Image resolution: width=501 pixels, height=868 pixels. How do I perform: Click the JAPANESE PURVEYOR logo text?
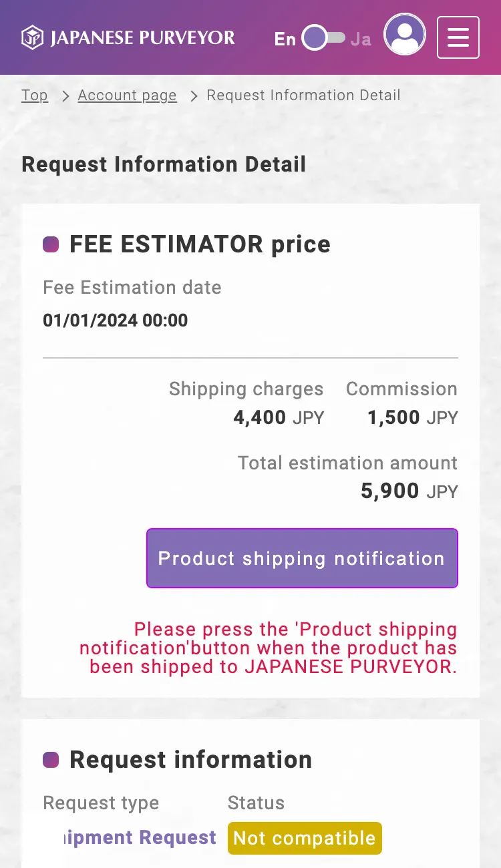coord(142,37)
